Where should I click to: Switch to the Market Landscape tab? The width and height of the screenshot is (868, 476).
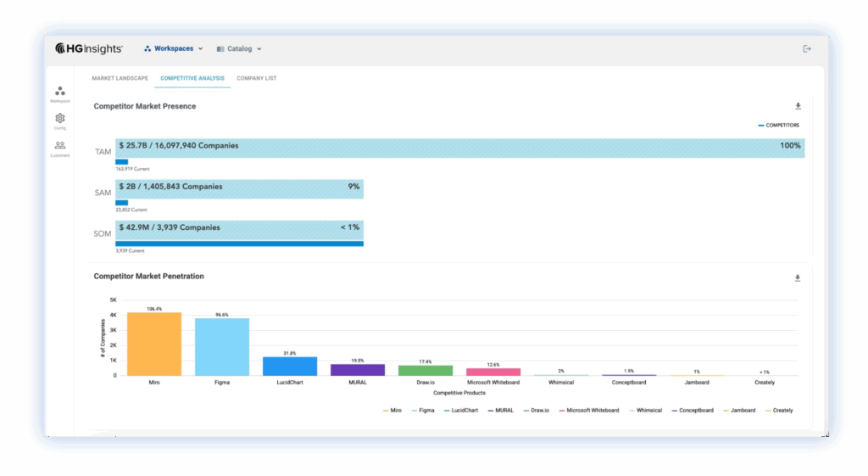120,79
